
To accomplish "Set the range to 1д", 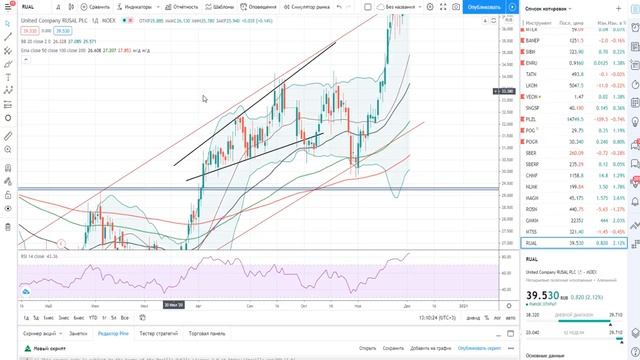I will [26, 318].
